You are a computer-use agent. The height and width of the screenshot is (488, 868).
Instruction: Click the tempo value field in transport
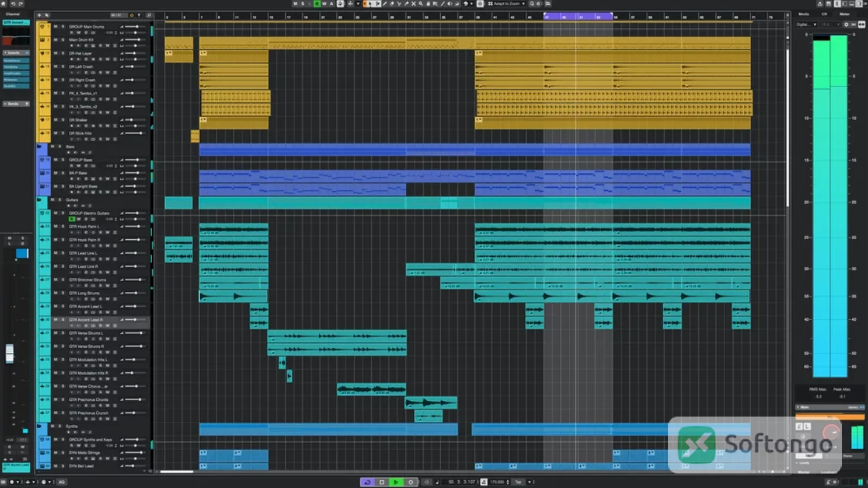point(497,482)
